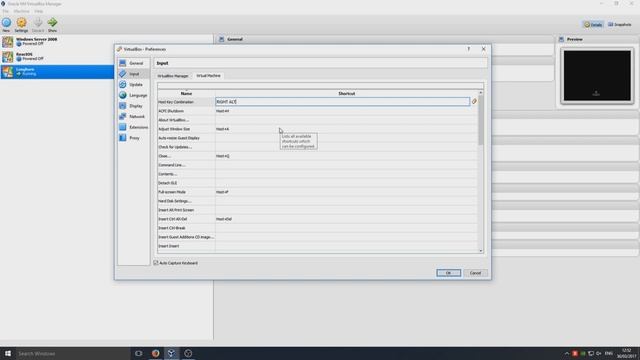Open the Network preferences category

tap(133, 116)
